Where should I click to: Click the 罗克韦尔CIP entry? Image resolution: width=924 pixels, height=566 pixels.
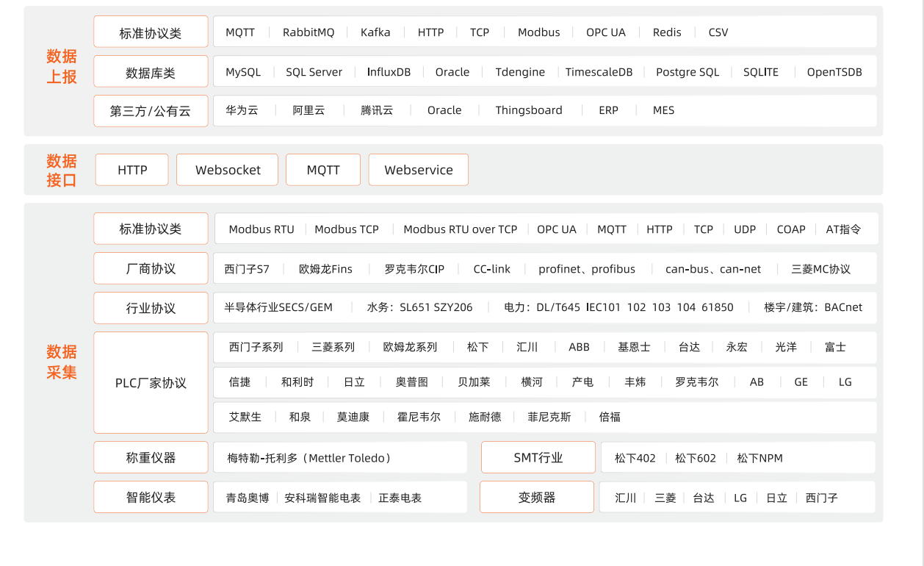pos(414,269)
